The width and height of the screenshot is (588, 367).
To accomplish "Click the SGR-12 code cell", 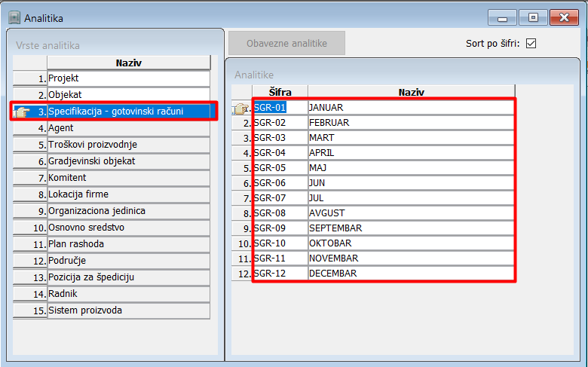I will tap(280, 274).
